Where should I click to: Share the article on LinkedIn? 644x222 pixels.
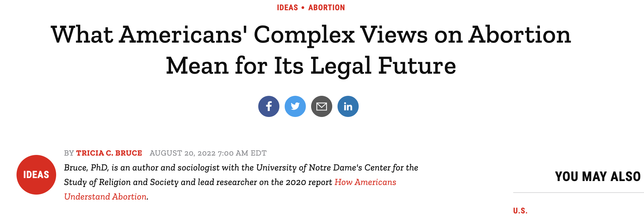tap(348, 106)
